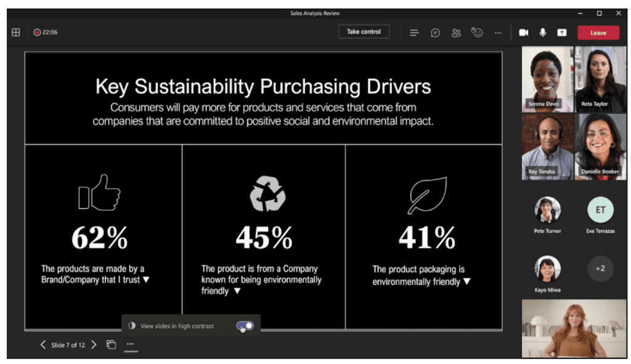Select Serena Davis's video tile
This screenshot has width=631, height=364.
coord(547,79)
